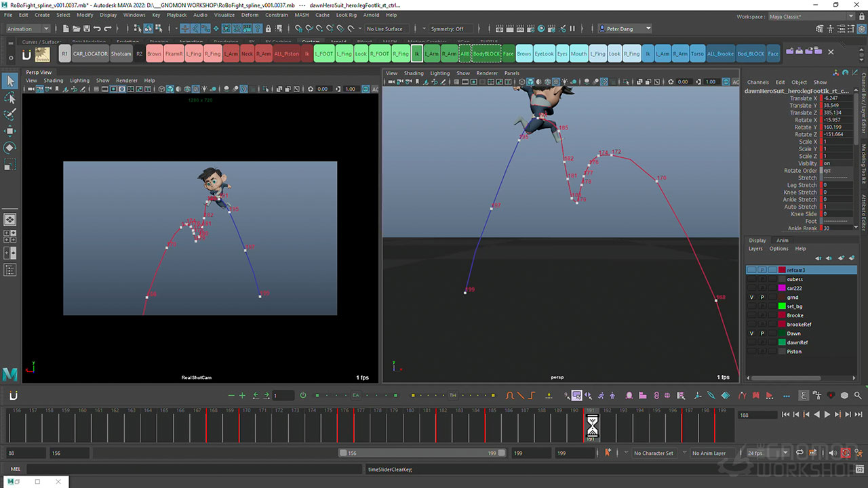This screenshot has width=868, height=488.
Task: Click the magnifier search icon above playback controls
Action: tap(859, 395)
